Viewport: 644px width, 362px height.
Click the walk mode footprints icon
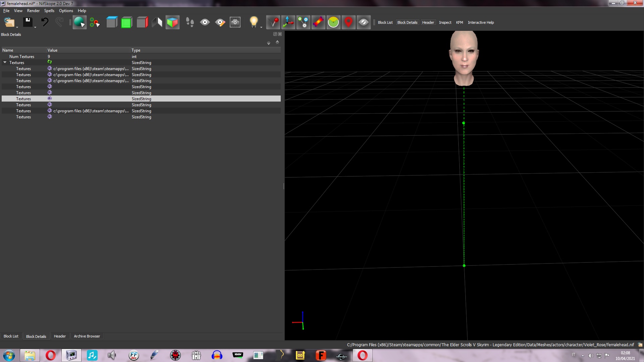190,22
